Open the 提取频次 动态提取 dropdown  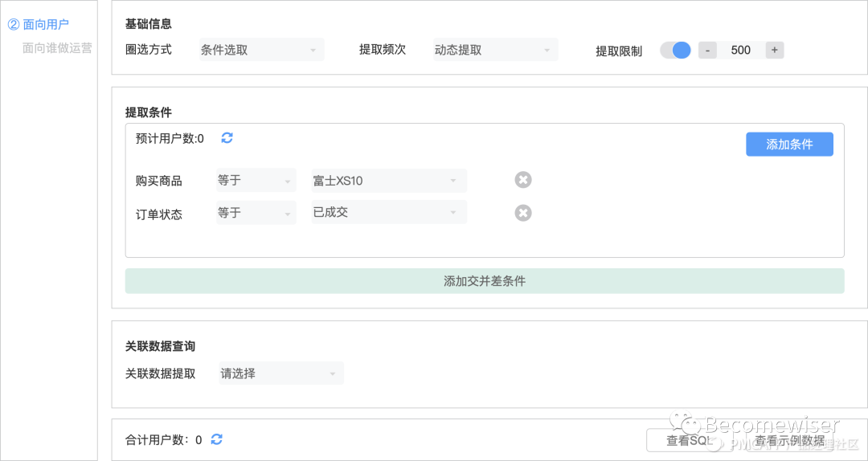click(495, 50)
